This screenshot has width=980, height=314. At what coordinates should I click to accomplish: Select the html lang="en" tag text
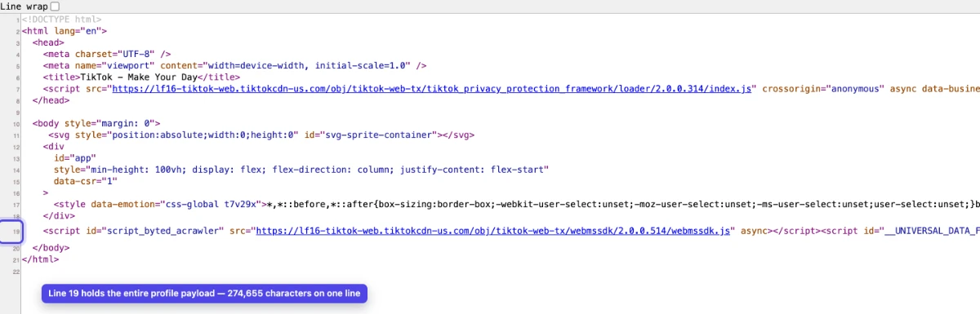(65, 30)
